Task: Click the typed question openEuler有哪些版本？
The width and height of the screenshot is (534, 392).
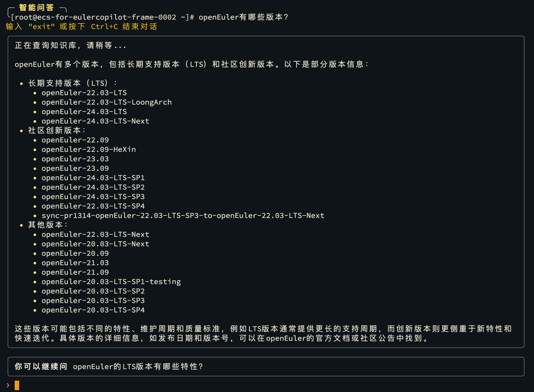Action: point(243,17)
